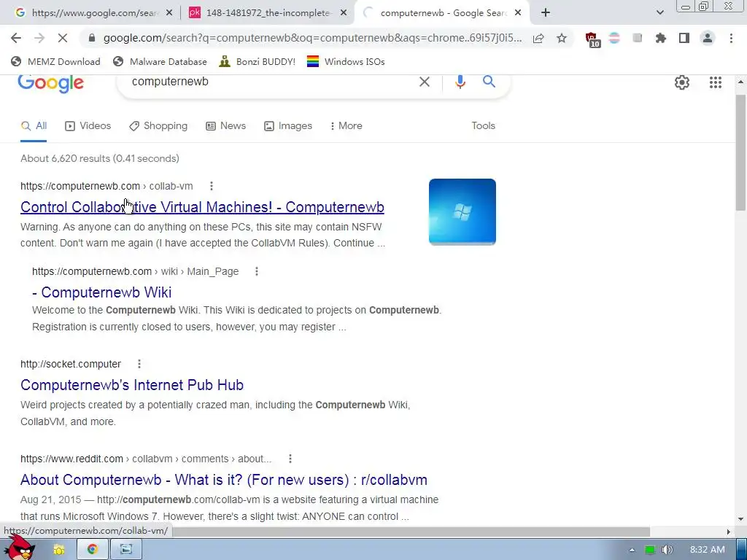Open options for Computernewb Wiki result

256,271
